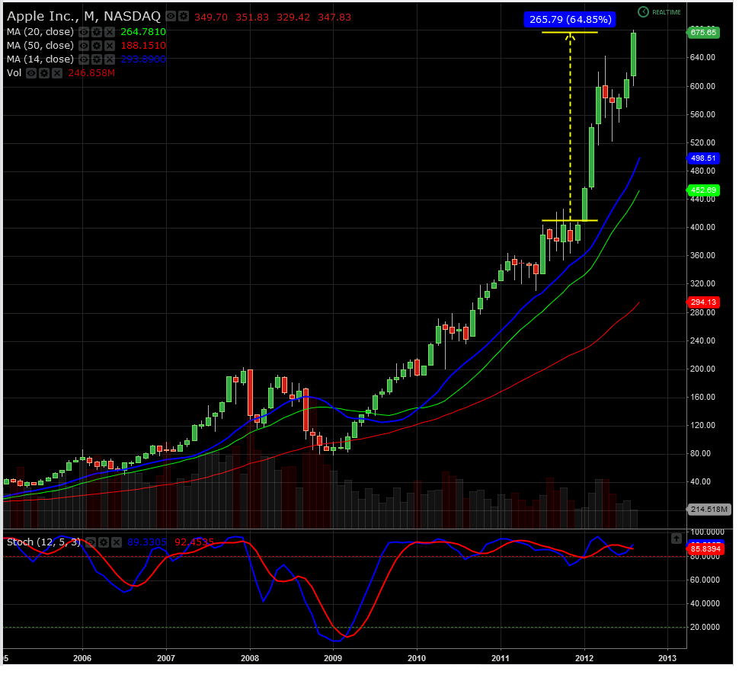Open Vol indicator settings gear
Screen dimensions: 739x700
tap(44, 73)
